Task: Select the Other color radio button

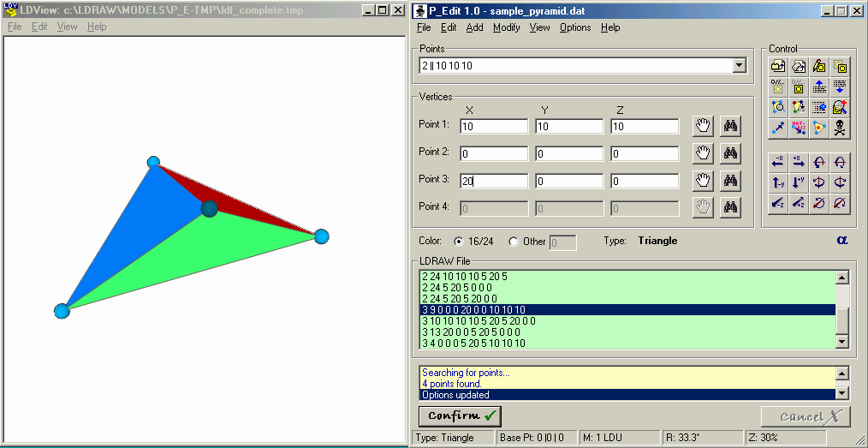Action: pos(513,242)
